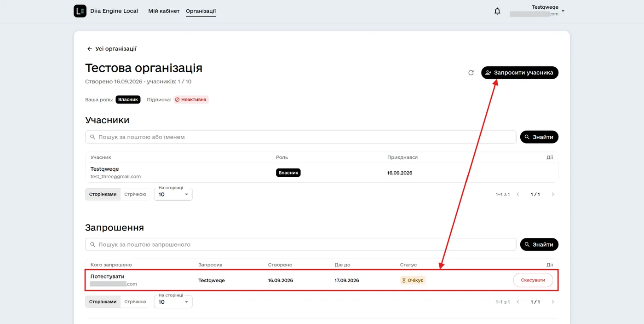Open the Організації tab
This screenshot has width=644, height=324.
pyautogui.click(x=201, y=11)
